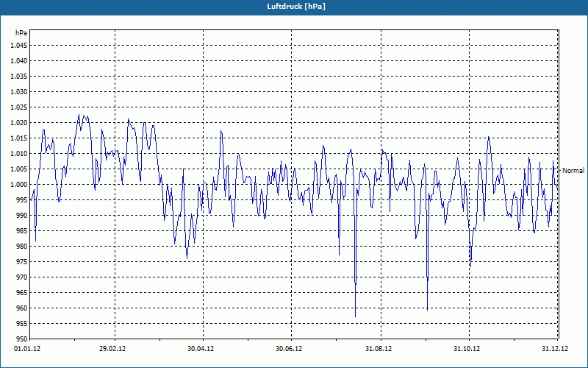Click the 29.02.12 date label

pyautogui.click(x=112, y=349)
